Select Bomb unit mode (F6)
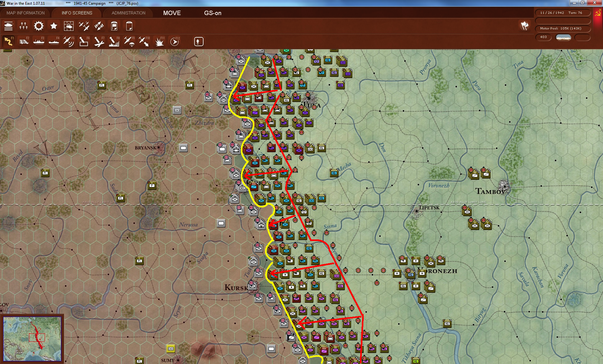The height and width of the screenshot is (364, 603). pos(84,41)
